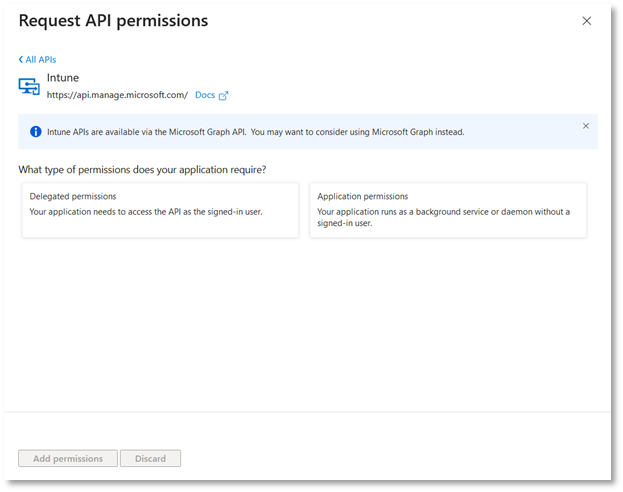The height and width of the screenshot is (492, 623).
Task: Click the 'What type of permissions' question text
Action: (142, 169)
